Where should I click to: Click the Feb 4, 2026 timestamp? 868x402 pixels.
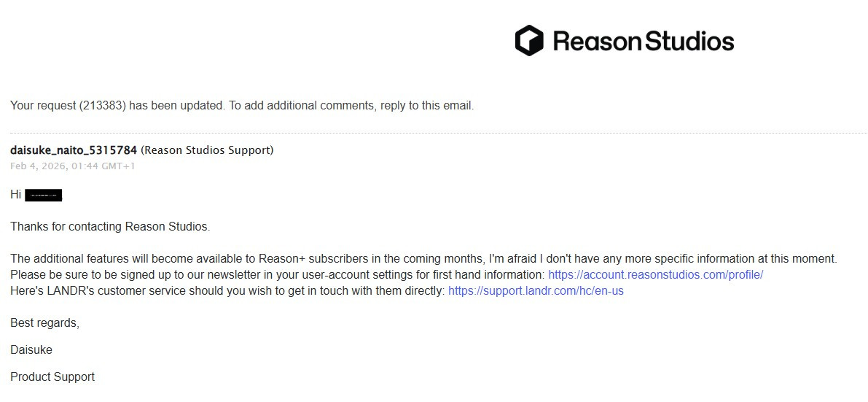click(73, 166)
